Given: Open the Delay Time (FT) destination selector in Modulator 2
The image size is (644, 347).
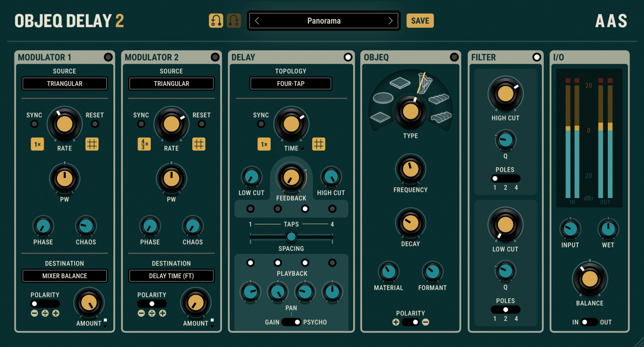Looking at the screenshot, I should pos(171,276).
